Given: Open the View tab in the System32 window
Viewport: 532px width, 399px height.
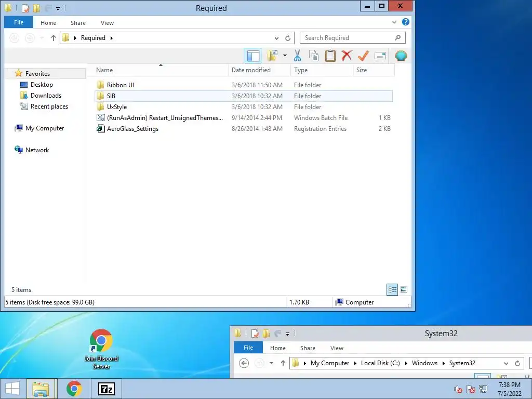Looking at the screenshot, I should 337,348.
